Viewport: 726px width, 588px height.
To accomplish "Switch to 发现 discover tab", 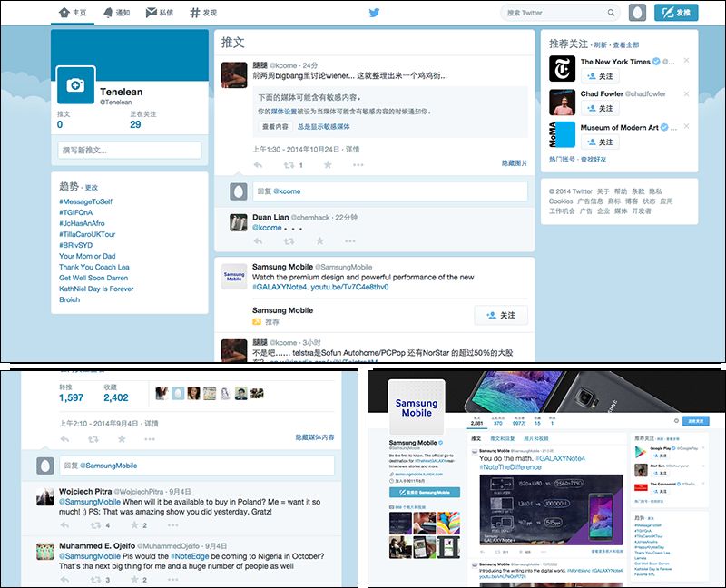I will pos(203,13).
